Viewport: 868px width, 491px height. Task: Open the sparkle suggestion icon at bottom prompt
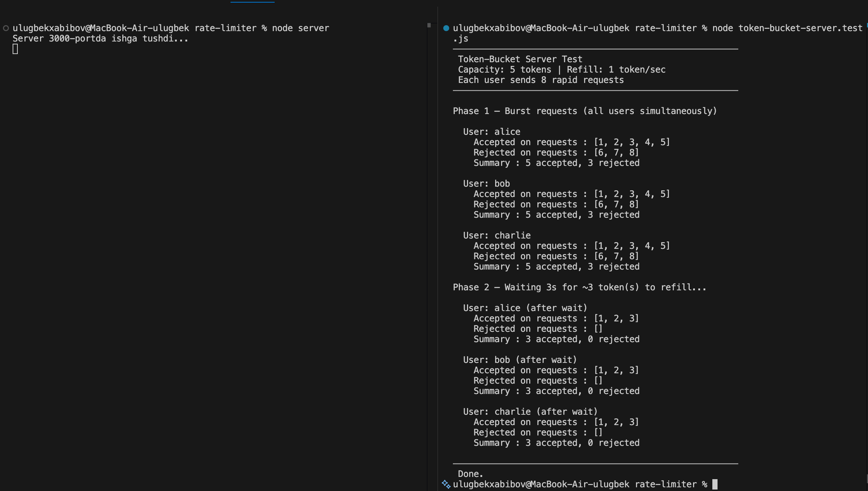pos(446,484)
